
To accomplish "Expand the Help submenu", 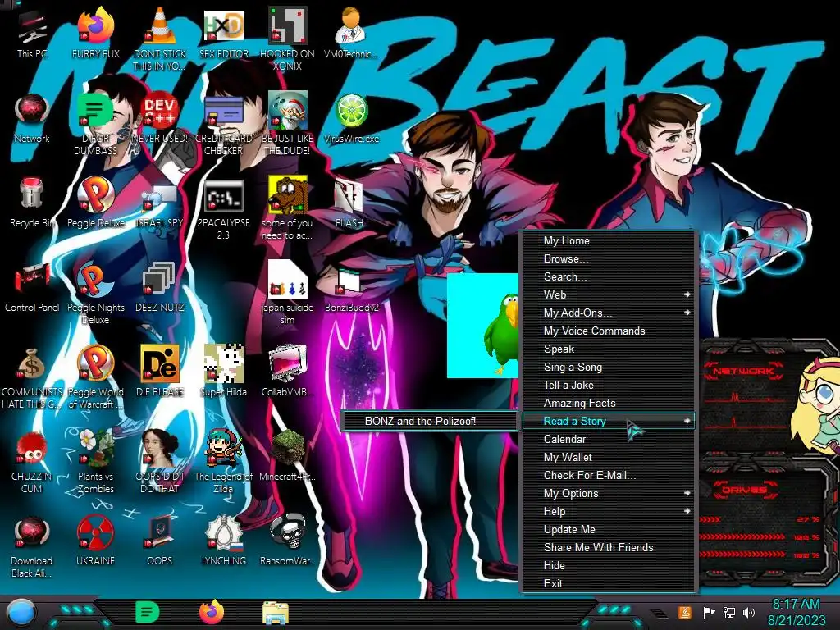I will pyautogui.click(x=609, y=512).
